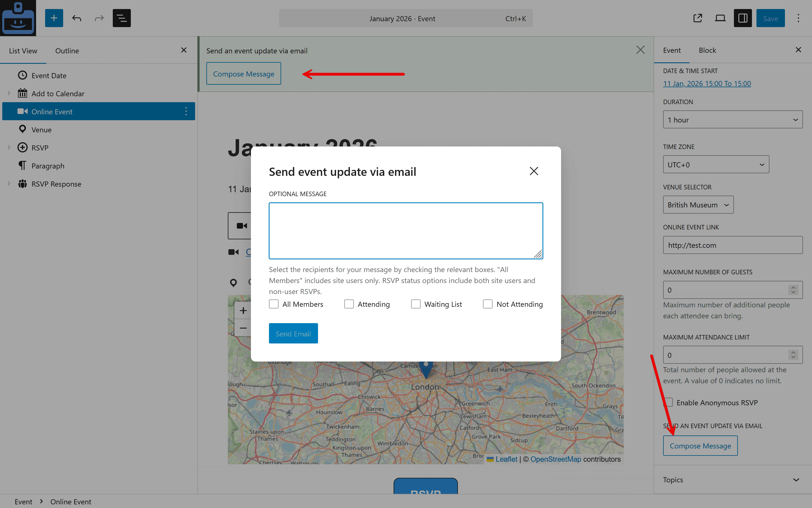
Task: Expand the Add to Calendar tree item
Action: click(9, 93)
